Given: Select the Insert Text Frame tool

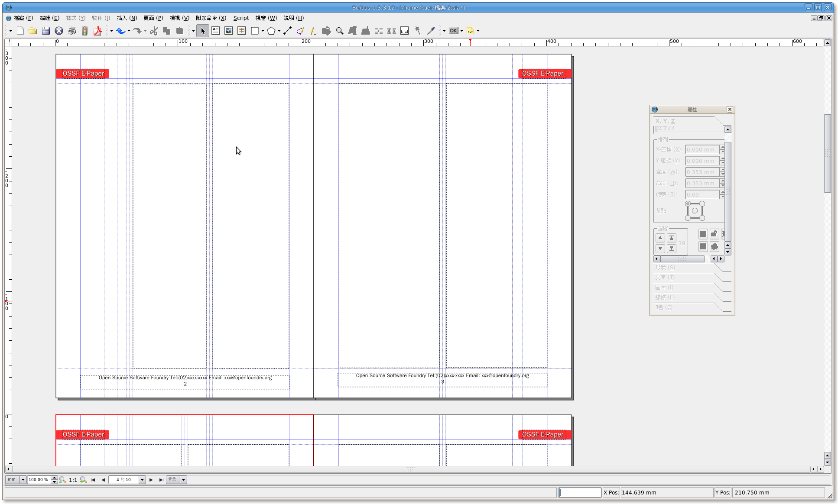Looking at the screenshot, I should tap(215, 31).
